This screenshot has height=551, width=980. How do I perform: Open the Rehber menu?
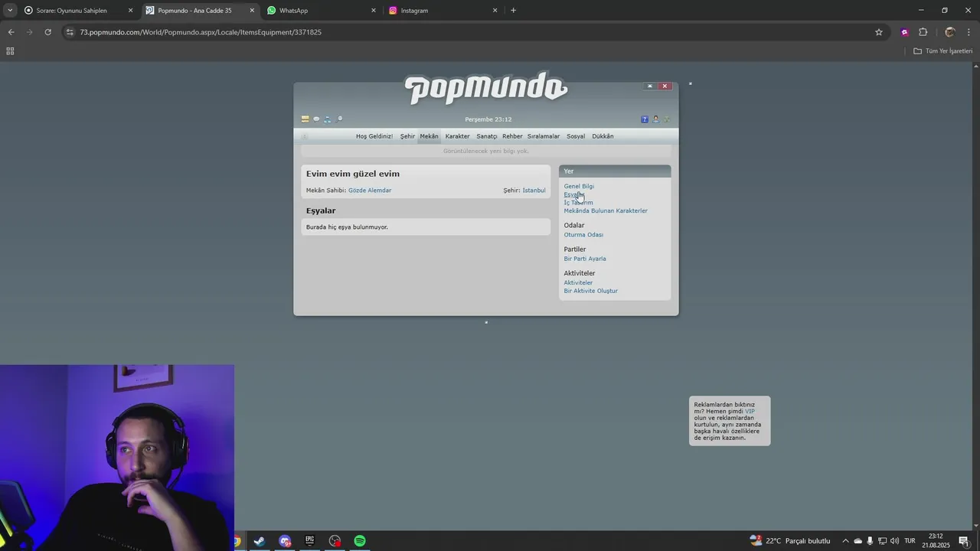click(512, 136)
